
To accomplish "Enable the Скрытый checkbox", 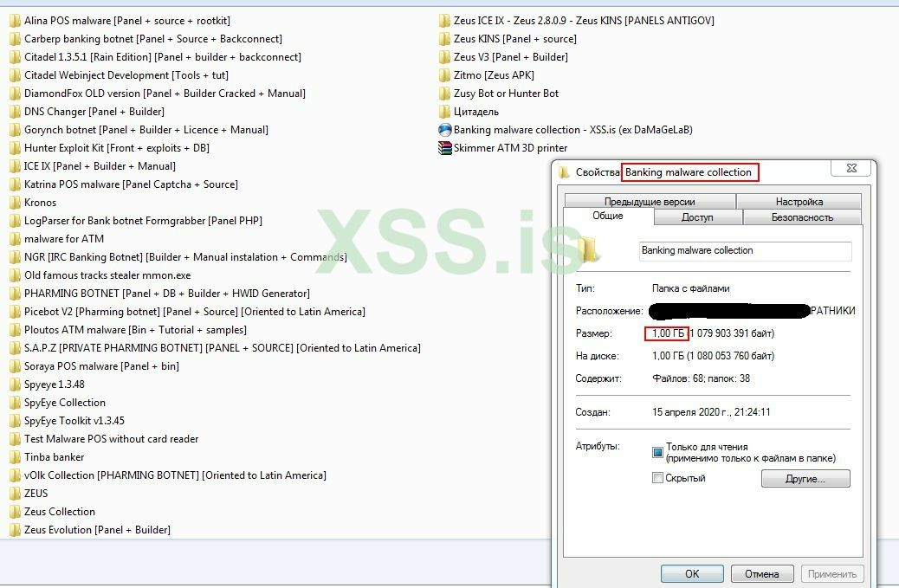I will click(657, 477).
